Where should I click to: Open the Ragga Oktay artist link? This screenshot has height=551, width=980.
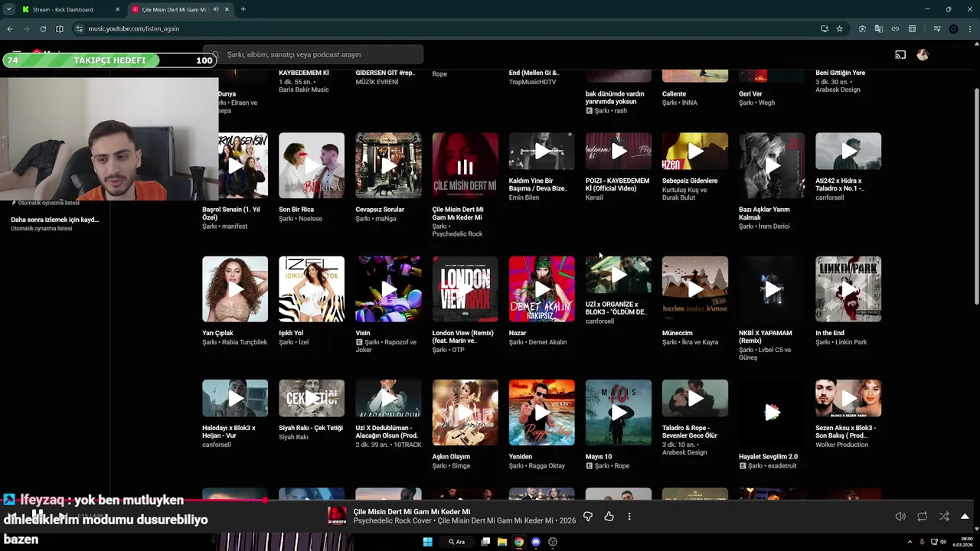546,466
